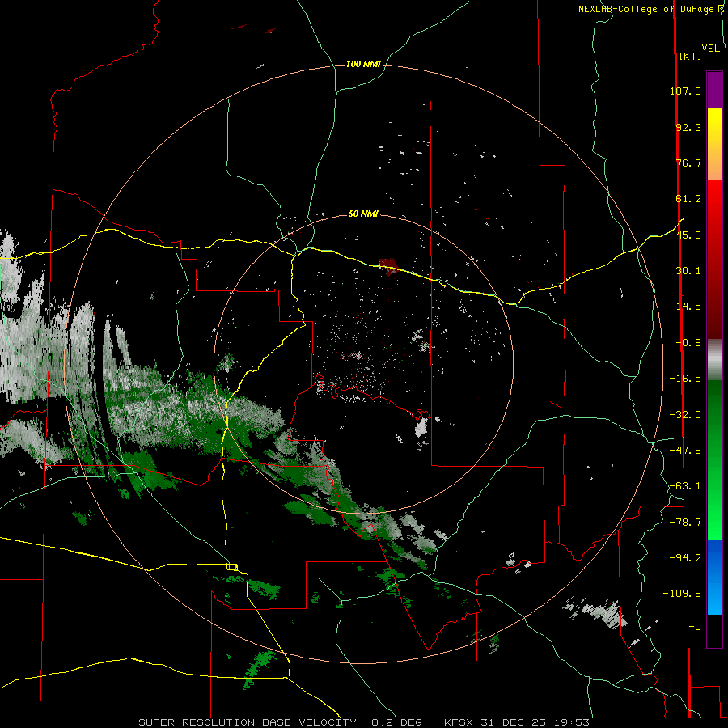This screenshot has height=728, width=728.
Task: Select the -32.0 legend value
Action: pos(685,415)
